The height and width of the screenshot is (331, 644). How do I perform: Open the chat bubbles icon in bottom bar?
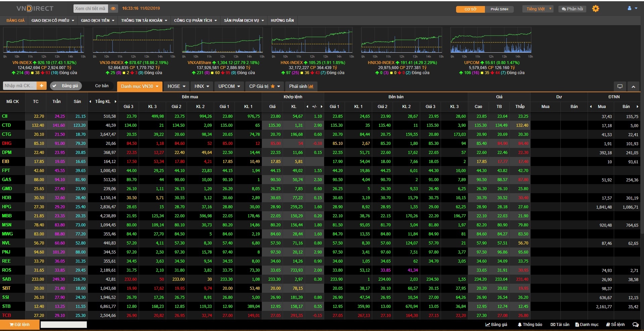coord(635,325)
